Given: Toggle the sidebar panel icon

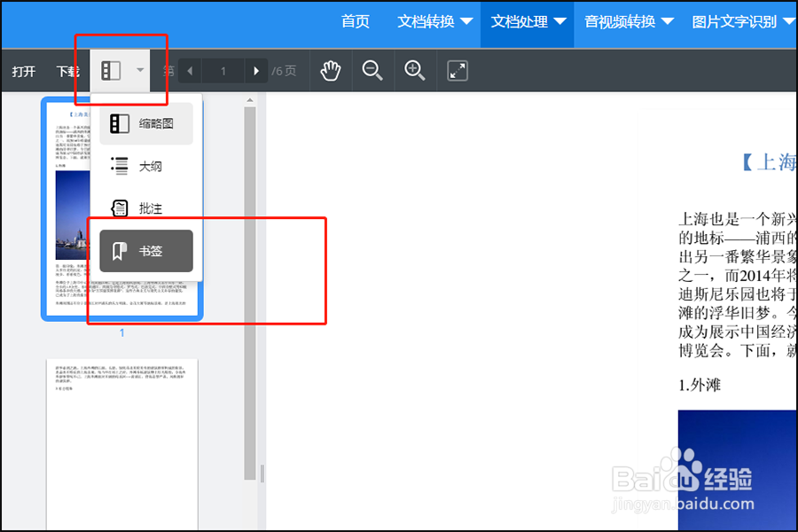Looking at the screenshot, I should click(x=111, y=71).
